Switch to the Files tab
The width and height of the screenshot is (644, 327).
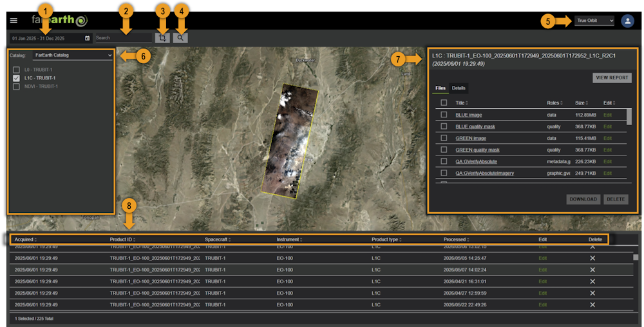click(440, 88)
